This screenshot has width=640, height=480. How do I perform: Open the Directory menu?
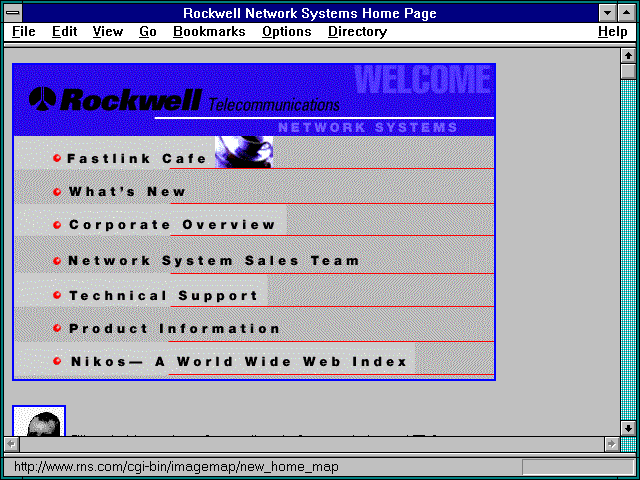click(358, 32)
